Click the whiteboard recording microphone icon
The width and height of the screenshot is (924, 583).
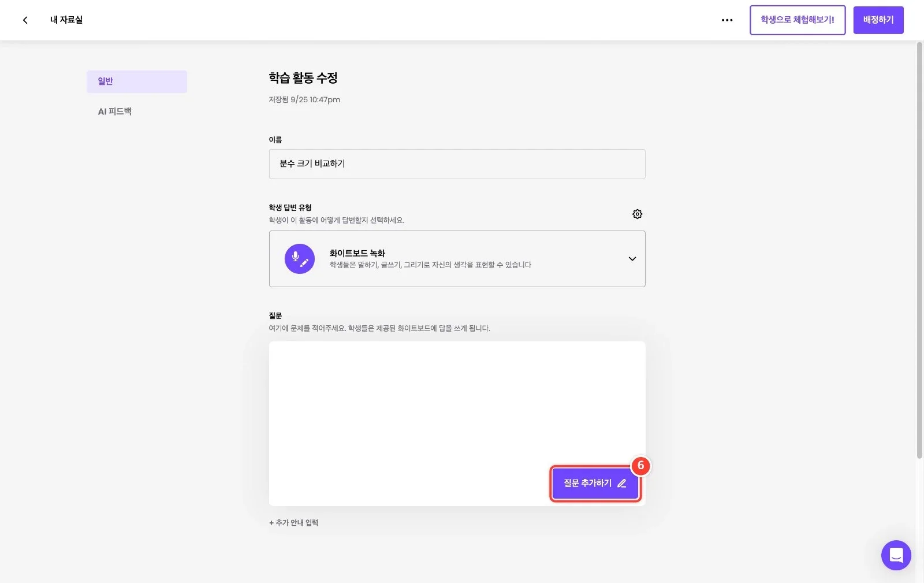coord(300,259)
